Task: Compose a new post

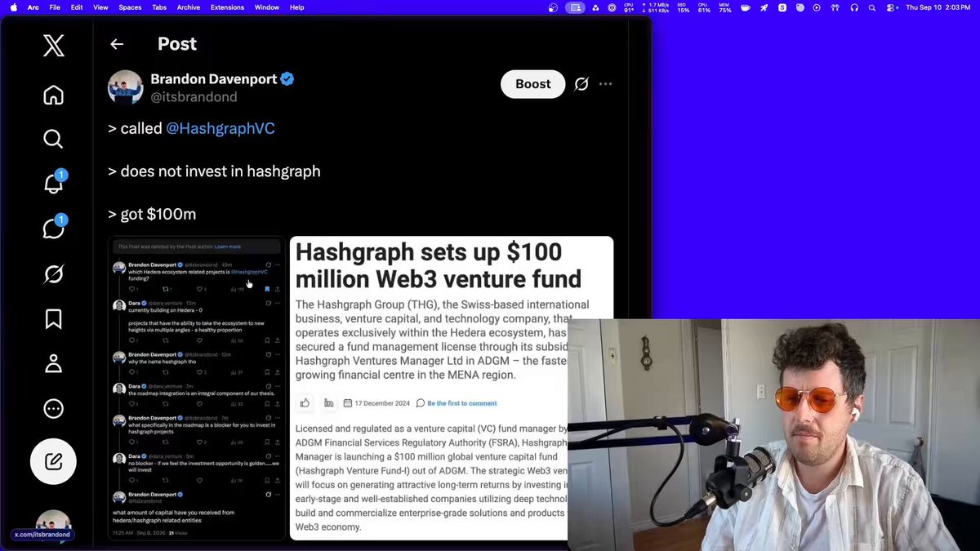Action: (53, 462)
